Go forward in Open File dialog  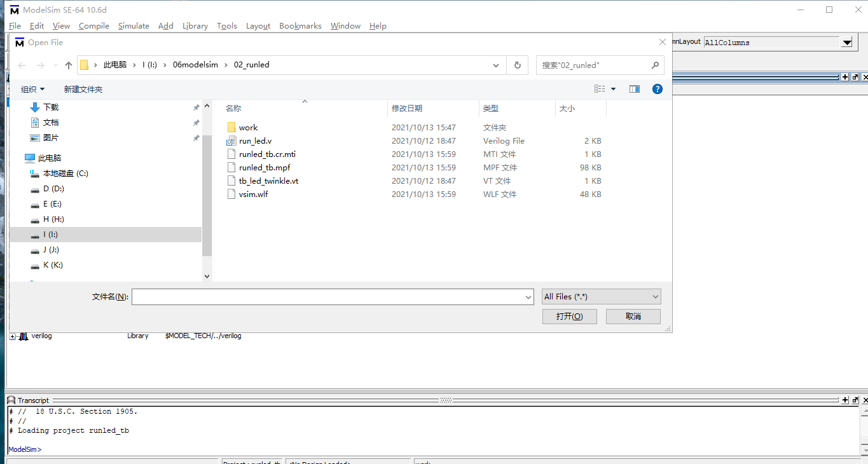point(40,65)
